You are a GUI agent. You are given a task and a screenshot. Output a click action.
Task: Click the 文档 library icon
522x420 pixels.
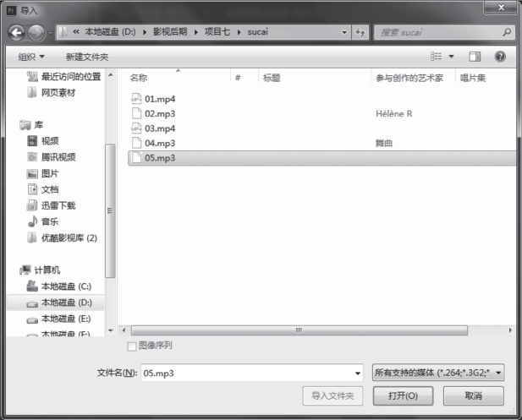(32, 189)
